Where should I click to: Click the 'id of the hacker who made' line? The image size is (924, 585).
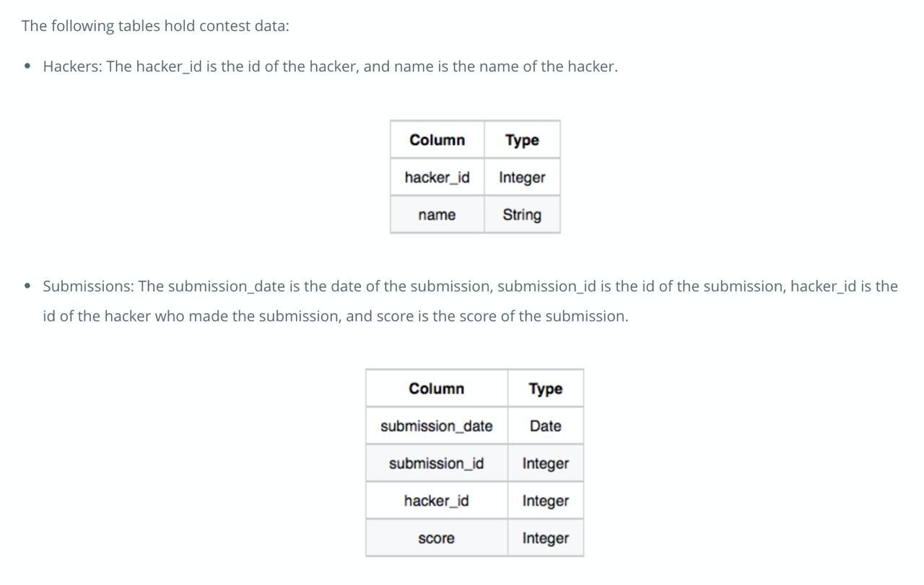336,317
